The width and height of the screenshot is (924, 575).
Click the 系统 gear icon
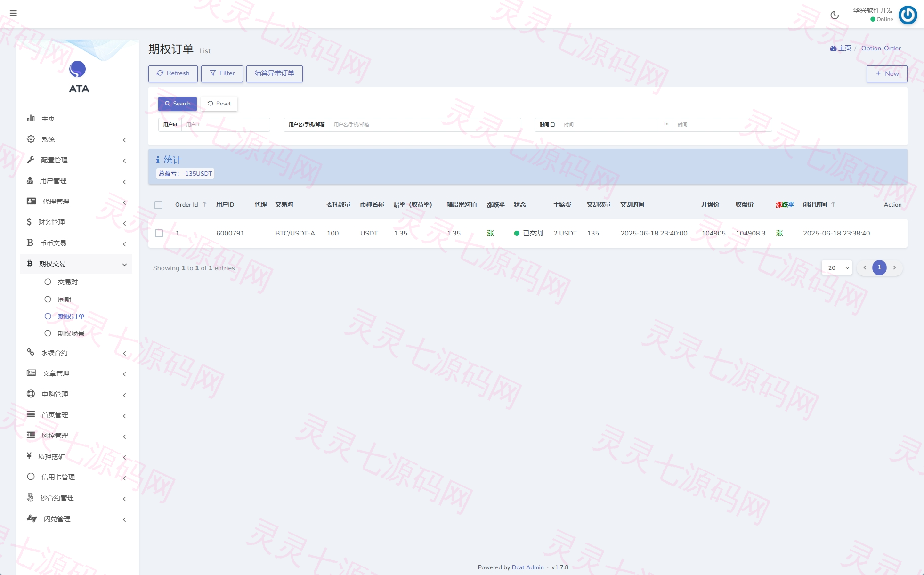pos(31,139)
